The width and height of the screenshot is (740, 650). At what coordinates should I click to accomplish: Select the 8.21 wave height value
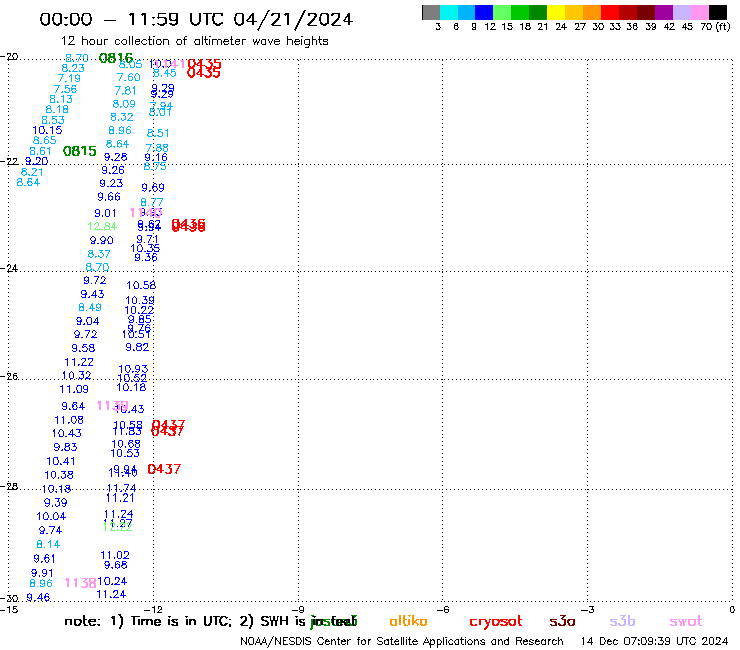[x=32, y=172]
